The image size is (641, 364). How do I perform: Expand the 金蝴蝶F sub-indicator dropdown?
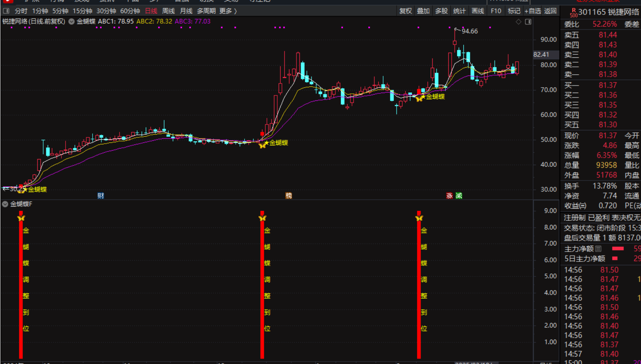(5, 204)
